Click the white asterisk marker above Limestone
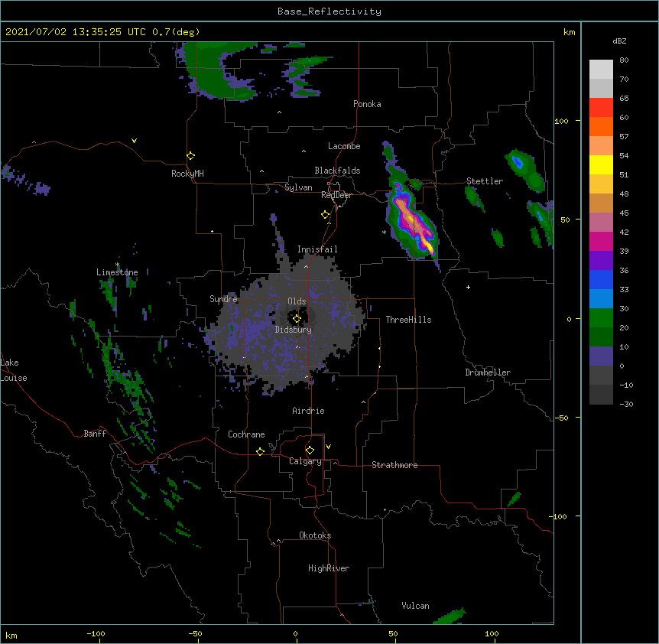The height and width of the screenshot is (644, 659). coord(117,265)
